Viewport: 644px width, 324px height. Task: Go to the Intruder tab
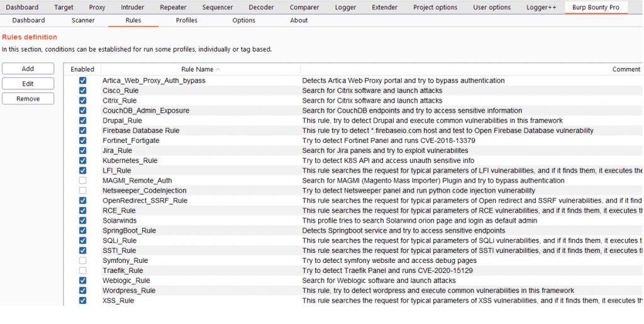pyautogui.click(x=132, y=8)
